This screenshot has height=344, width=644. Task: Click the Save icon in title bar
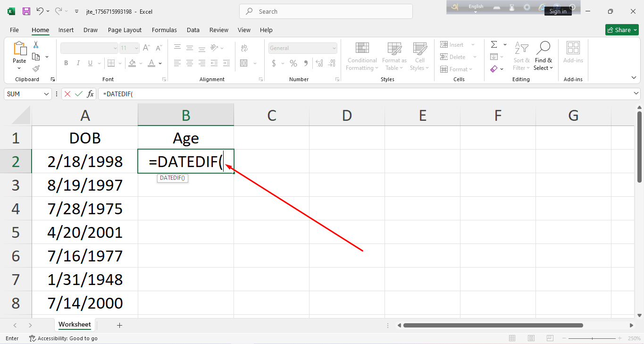click(26, 11)
